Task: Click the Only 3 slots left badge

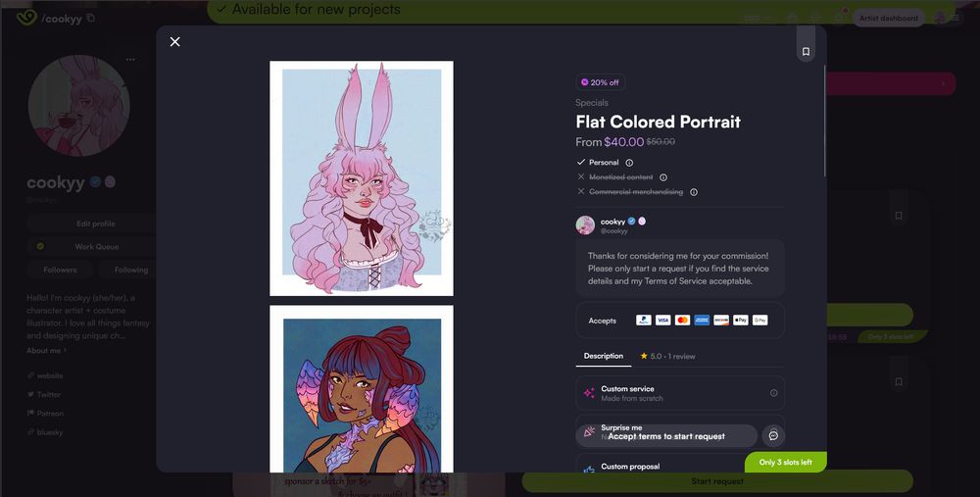Action: (786, 462)
